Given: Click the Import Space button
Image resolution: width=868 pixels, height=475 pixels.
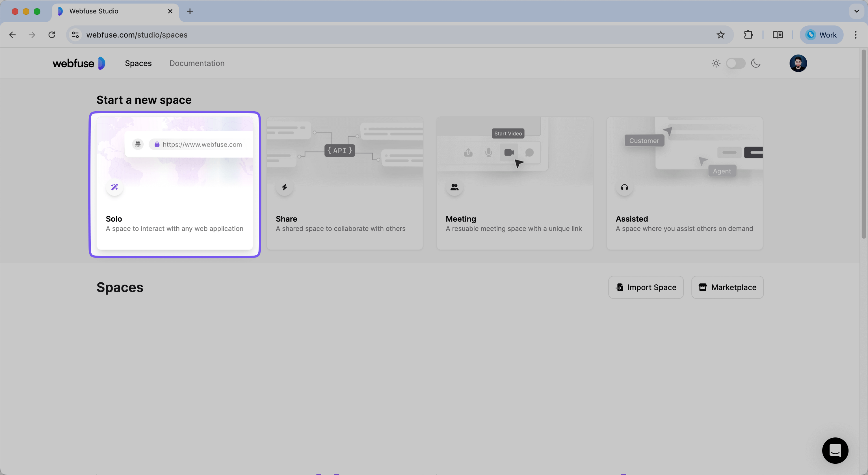Looking at the screenshot, I should pyautogui.click(x=646, y=287).
